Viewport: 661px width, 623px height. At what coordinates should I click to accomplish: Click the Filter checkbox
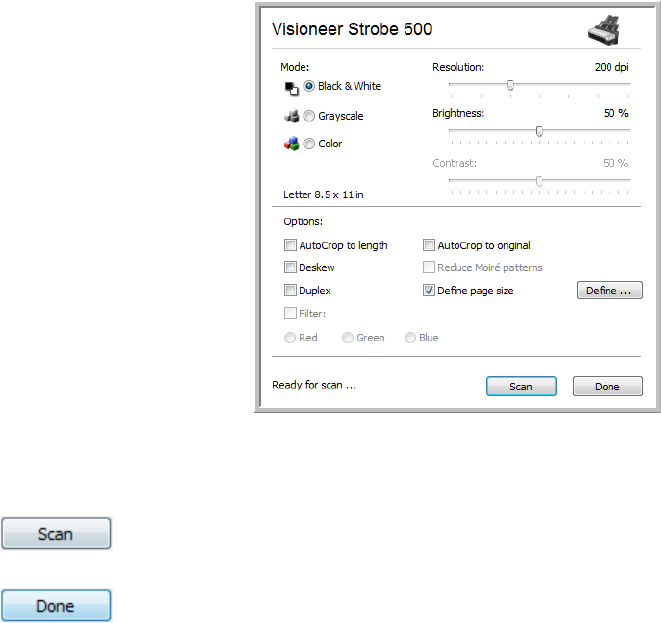(x=290, y=313)
